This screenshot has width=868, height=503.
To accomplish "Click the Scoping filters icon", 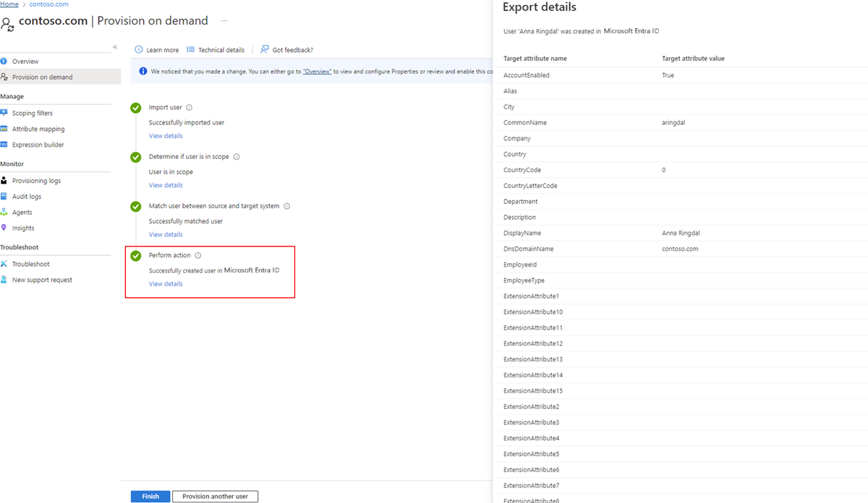I will (4, 113).
